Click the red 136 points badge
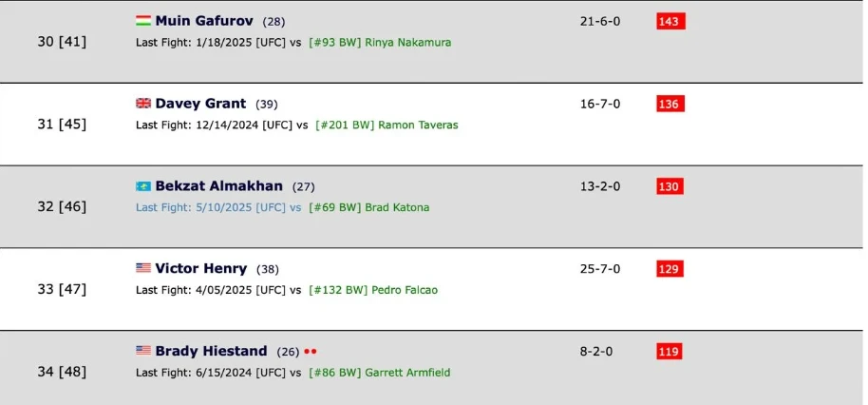Screen dimensions: 868x405 click(x=670, y=104)
